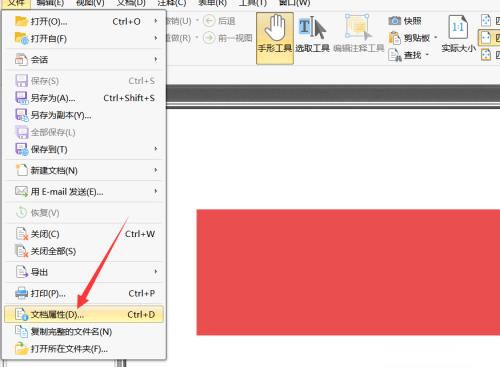Choose Document Properties (文档属性) menu entry
The image size is (500, 367).
(x=84, y=314)
